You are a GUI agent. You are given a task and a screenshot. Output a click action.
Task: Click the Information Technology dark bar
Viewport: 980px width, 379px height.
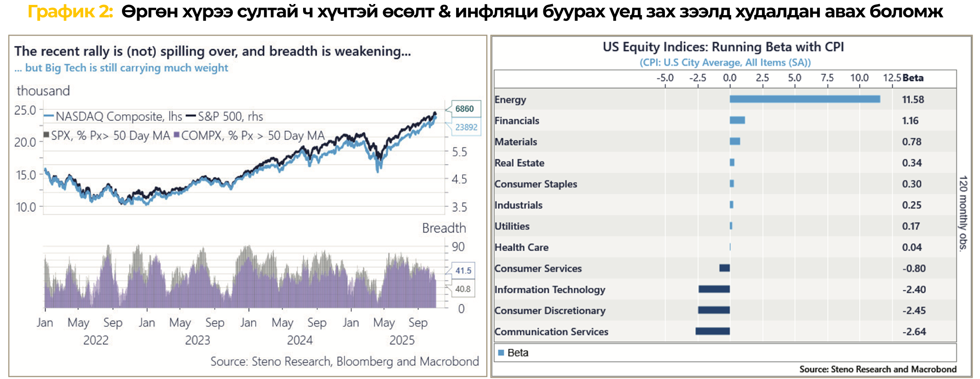tap(714, 289)
